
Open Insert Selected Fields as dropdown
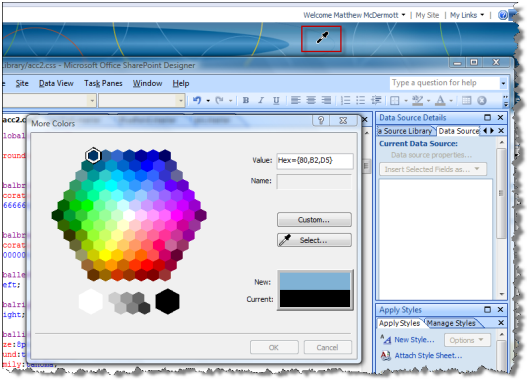tap(433, 169)
